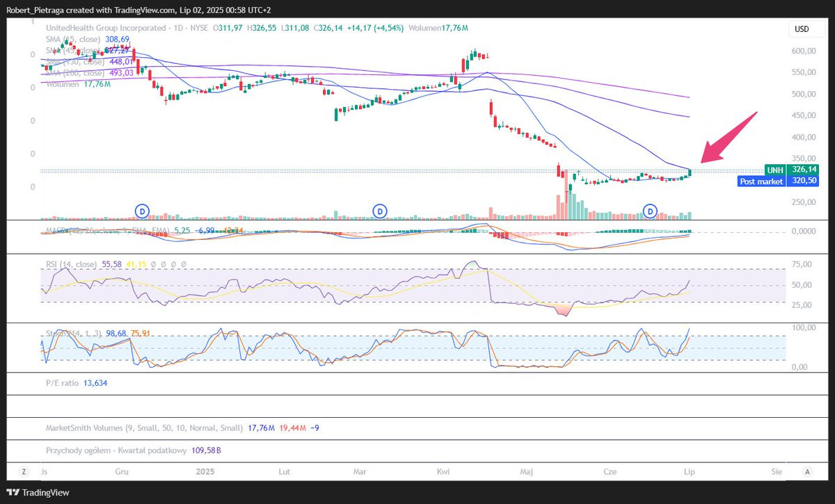835x504 pixels.
Task: Click the 109,58B revenue value
Action: (x=206, y=450)
